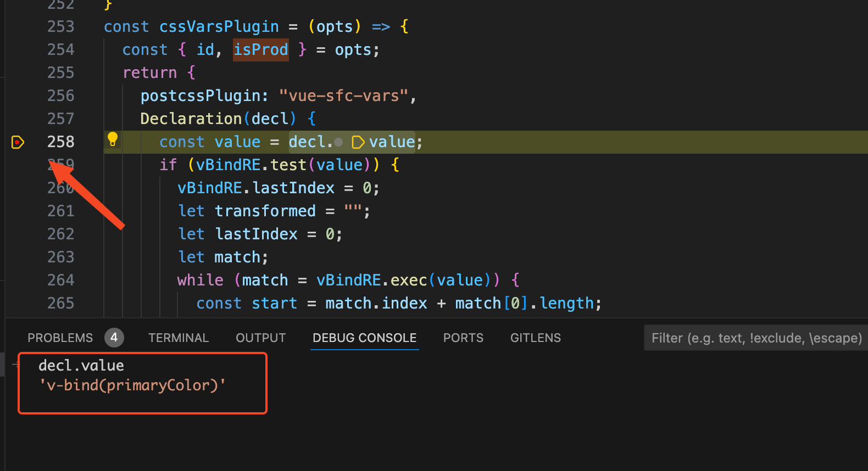The image size is (868, 471).
Task: Click the cssVarsPlugin function name
Action: tap(219, 26)
